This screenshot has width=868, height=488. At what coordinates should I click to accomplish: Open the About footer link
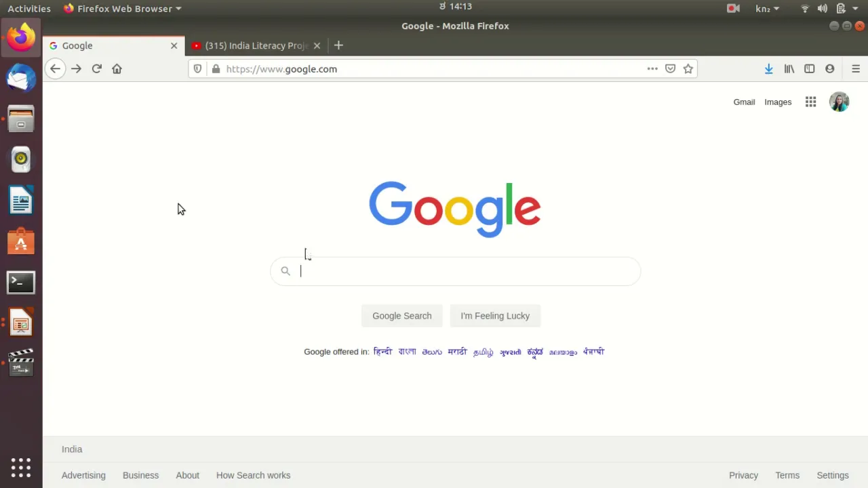click(x=187, y=475)
